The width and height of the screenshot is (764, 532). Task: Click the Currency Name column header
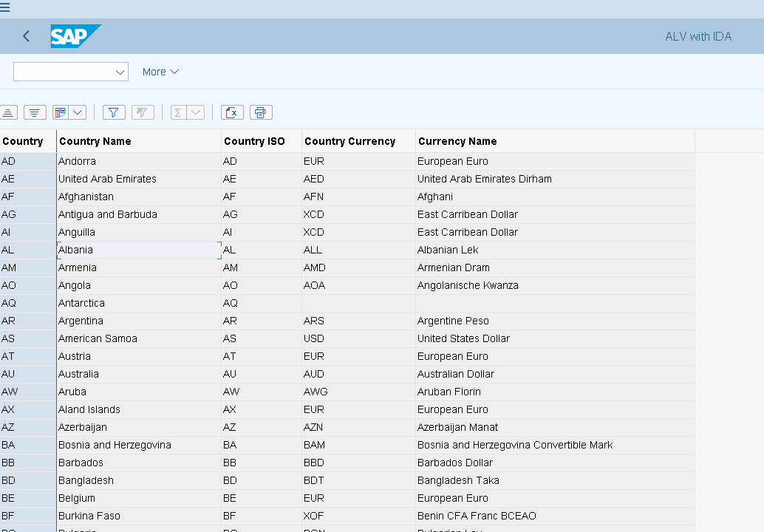(556, 141)
